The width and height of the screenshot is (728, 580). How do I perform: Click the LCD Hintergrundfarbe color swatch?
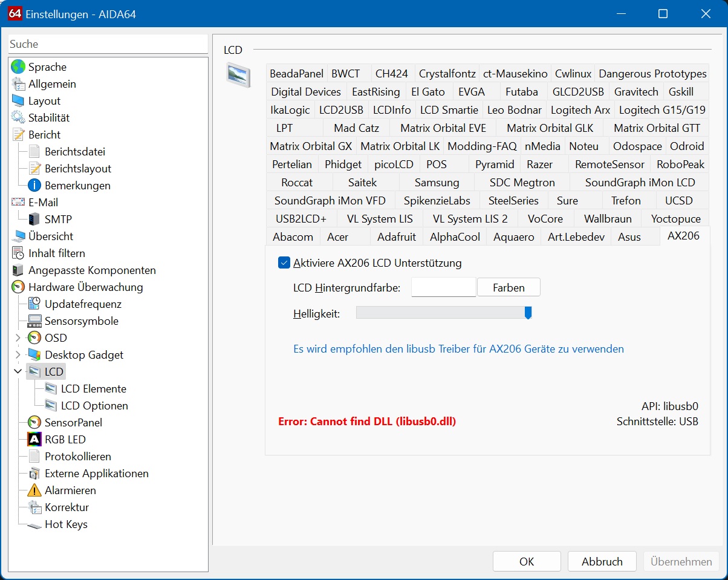click(444, 287)
